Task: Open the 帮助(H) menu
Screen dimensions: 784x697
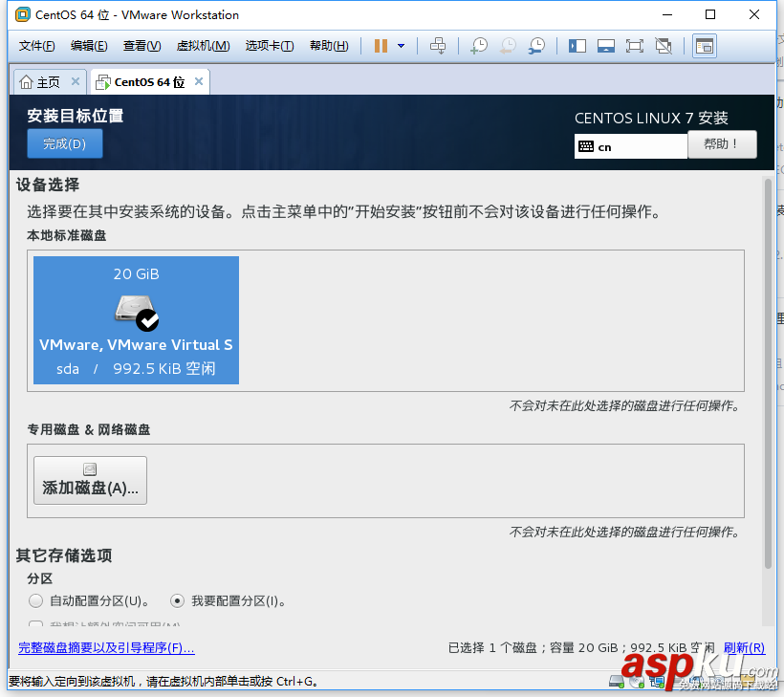Action: (x=329, y=46)
